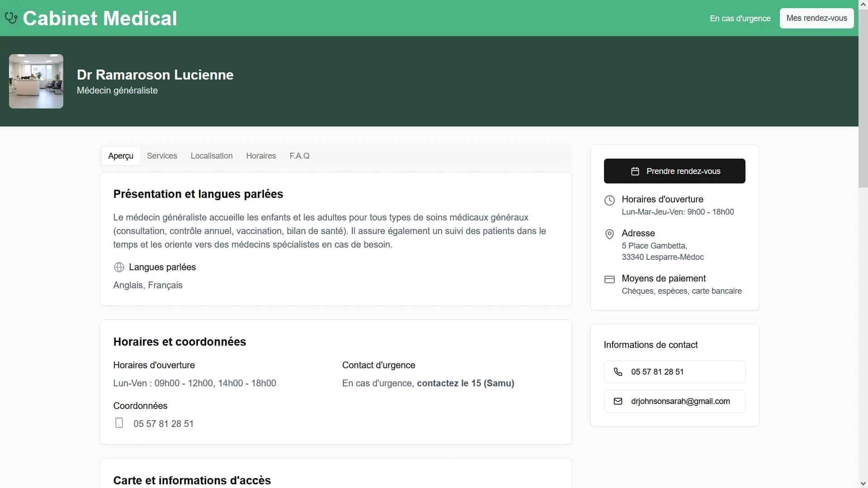Click the Présentation et langues parlées heading
This screenshot has height=488, width=868.
point(198,194)
